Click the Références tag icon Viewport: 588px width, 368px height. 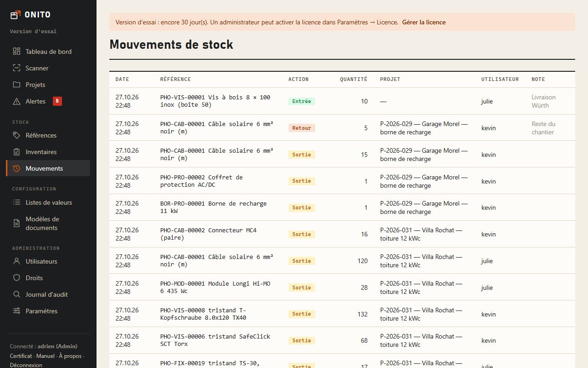pos(17,135)
